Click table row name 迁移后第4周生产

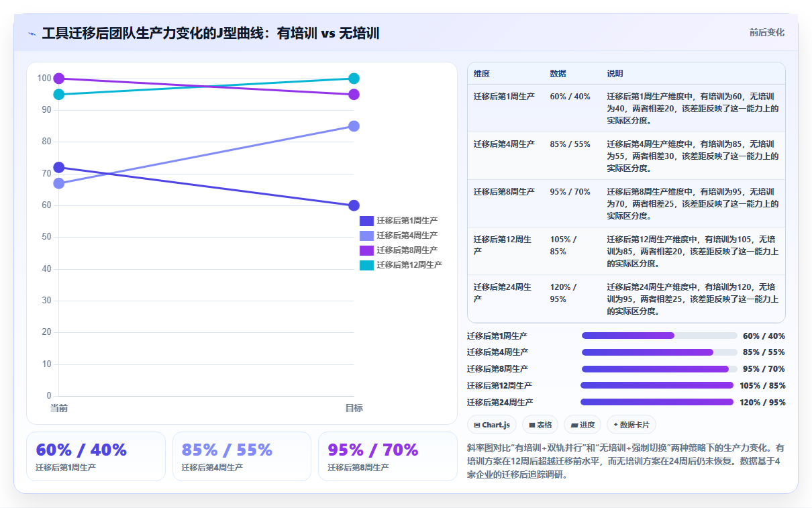504,144
